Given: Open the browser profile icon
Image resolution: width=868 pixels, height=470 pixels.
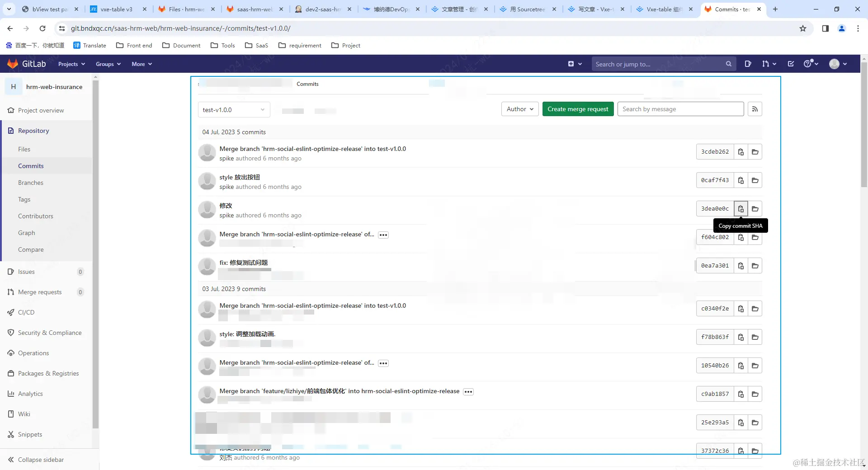Looking at the screenshot, I should [842, 28].
